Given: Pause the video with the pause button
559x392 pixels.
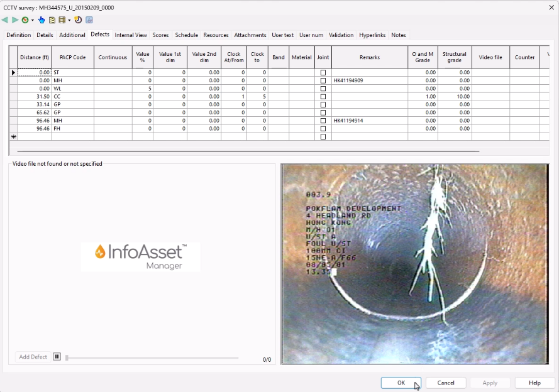Looking at the screenshot, I should click(x=57, y=357).
